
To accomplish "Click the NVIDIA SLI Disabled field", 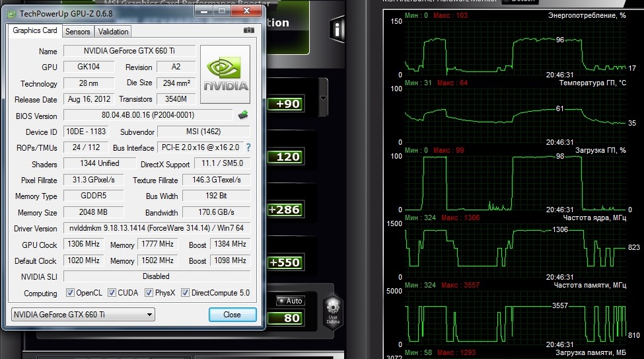I will coord(157,277).
